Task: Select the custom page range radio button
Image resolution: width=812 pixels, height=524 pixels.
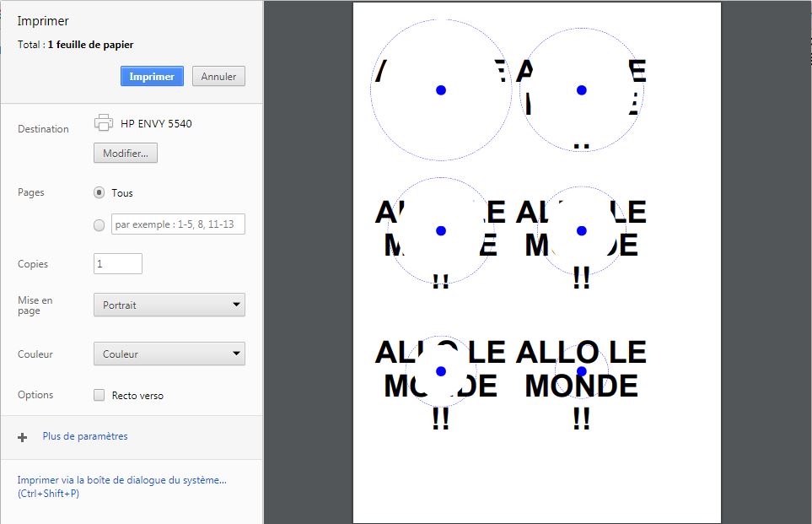Action: coord(99,225)
